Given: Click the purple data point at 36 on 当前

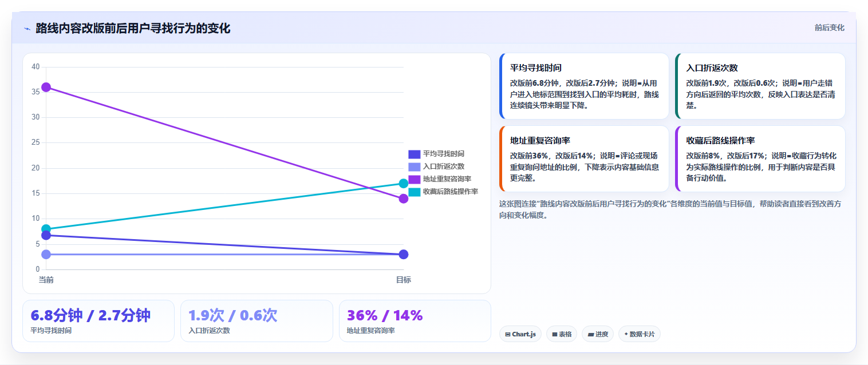Looking at the screenshot, I should (x=46, y=87).
